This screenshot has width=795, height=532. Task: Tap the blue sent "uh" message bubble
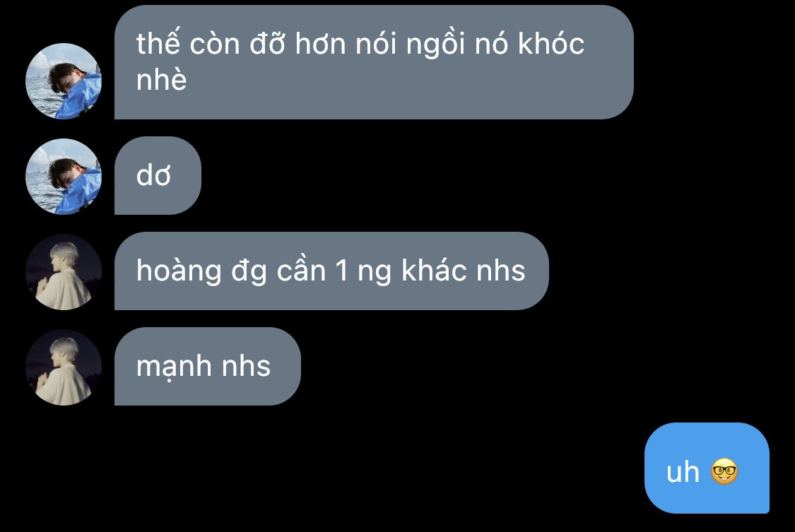point(707,468)
